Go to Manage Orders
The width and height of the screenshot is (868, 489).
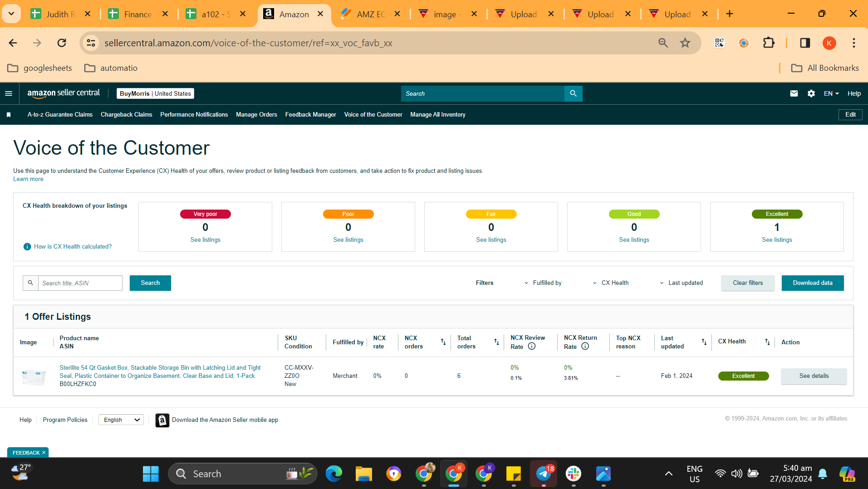256,115
